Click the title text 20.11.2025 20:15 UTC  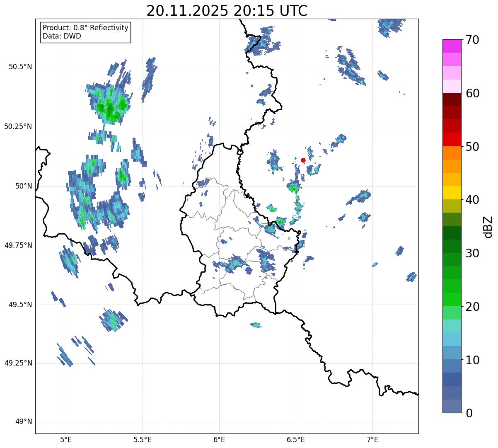point(227,11)
